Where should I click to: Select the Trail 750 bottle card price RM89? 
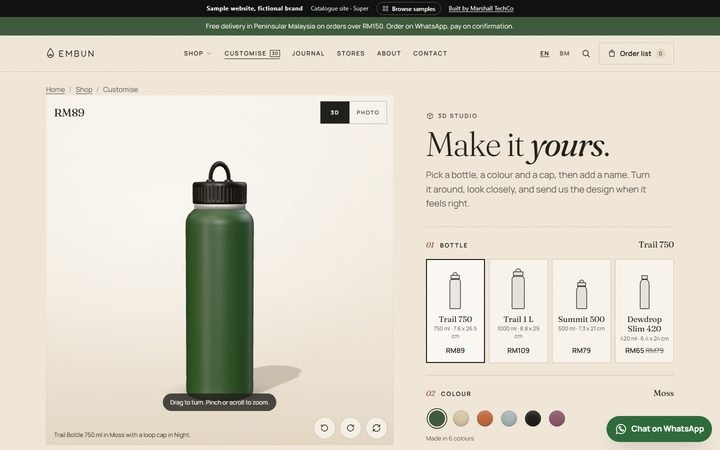click(x=455, y=350)
